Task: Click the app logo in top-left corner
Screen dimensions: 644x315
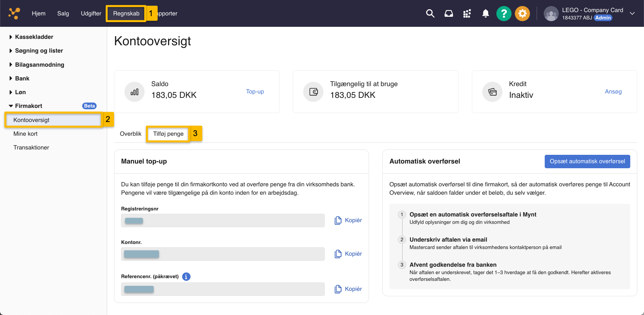Action: [x=14, y=13]
